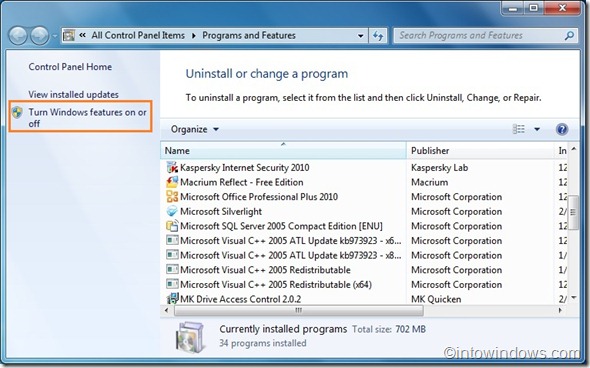The width and height of the screenshot is (590, 368).
Task: Open the Organize menu
Action: click(x=195, y=129)
